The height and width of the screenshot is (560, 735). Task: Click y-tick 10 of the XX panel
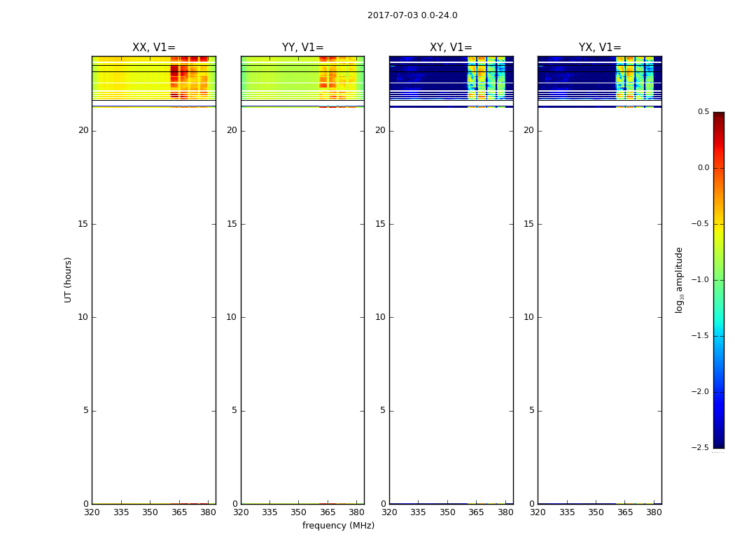(83, 317)
